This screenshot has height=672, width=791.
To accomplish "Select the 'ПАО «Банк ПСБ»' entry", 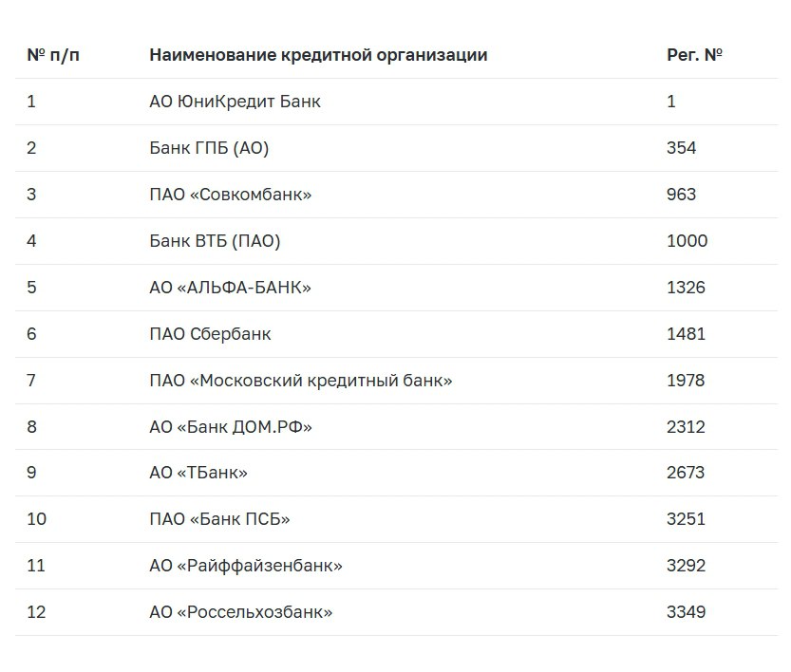I will pos(219,519).
